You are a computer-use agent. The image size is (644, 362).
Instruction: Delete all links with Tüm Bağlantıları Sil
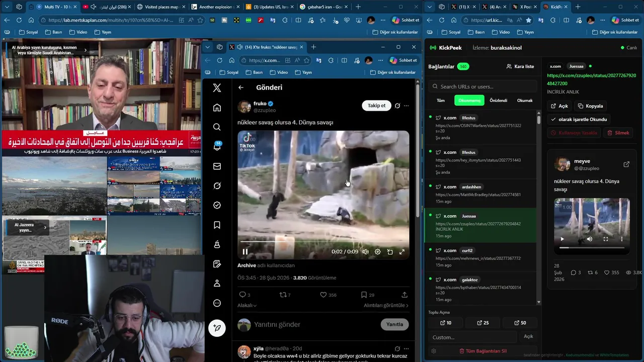coord(482,351)
